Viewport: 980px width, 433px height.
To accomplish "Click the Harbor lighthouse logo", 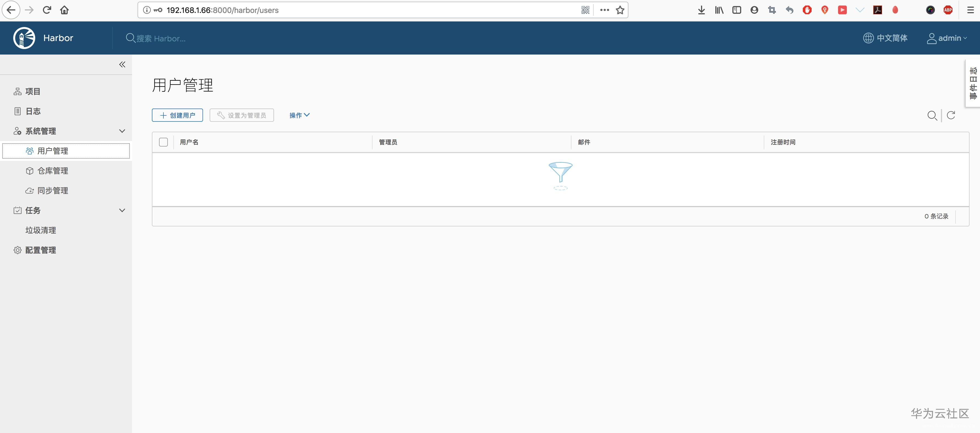I will (x=24, y=38).
